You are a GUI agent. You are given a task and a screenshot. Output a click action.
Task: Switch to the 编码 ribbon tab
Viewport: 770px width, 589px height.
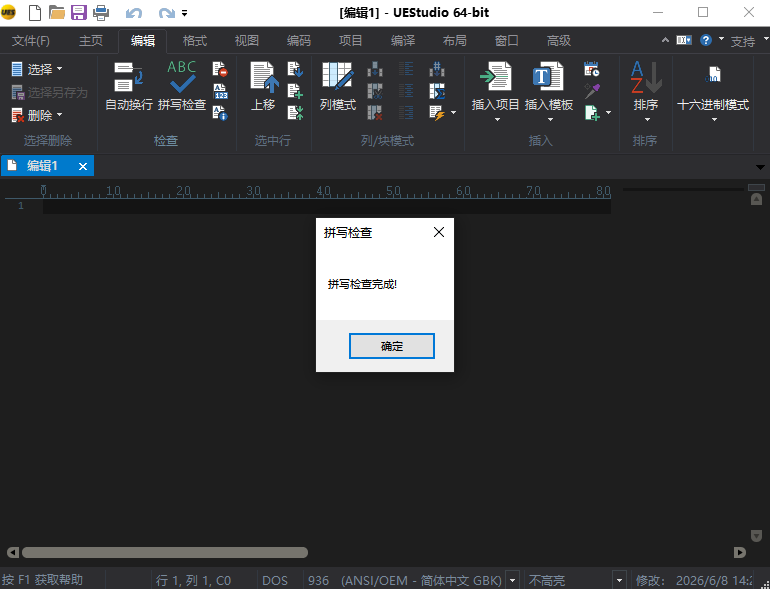tap(299, 41)
